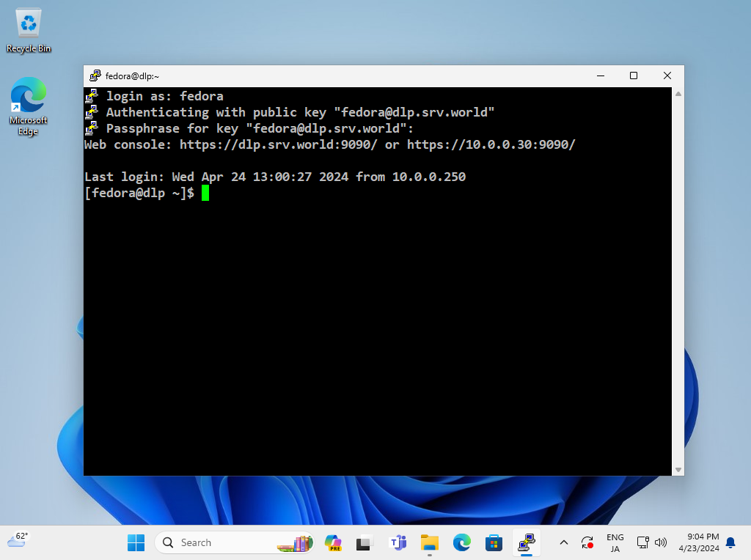Viewport: 751px width, 560px height.
Task: Switch input language ENG JA
Action: click(615, 542)
